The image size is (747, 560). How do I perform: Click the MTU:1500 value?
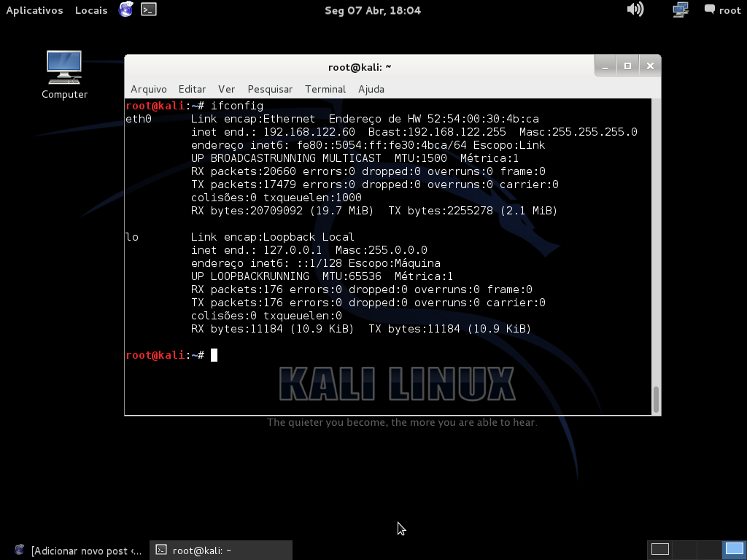[x=421, y=158]
